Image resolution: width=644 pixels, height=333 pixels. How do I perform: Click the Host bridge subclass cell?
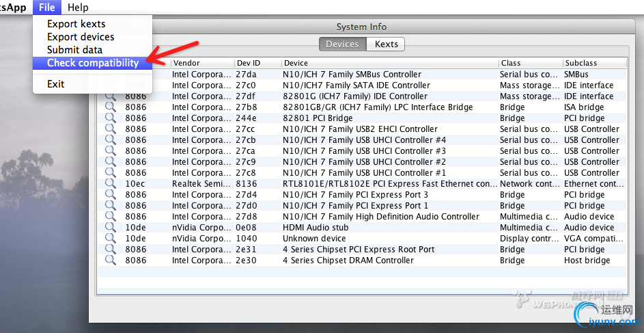(587, 261)
